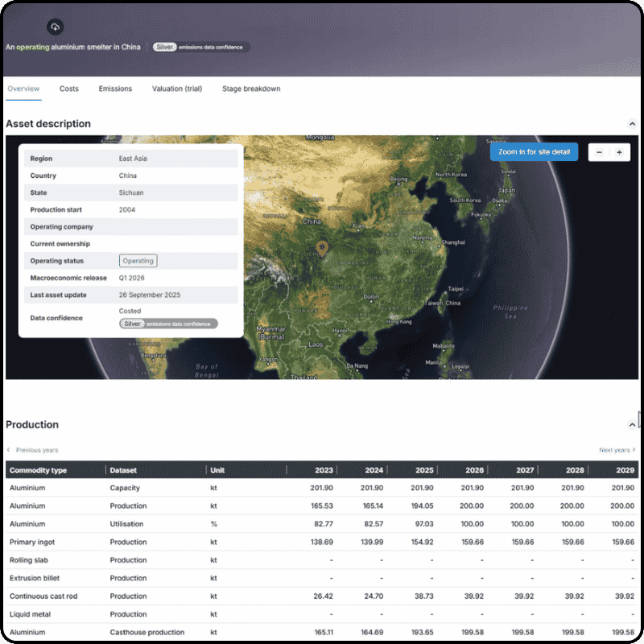The image size is (644, 644).
Task: Click the Unit column header
Action: (217, 470)
